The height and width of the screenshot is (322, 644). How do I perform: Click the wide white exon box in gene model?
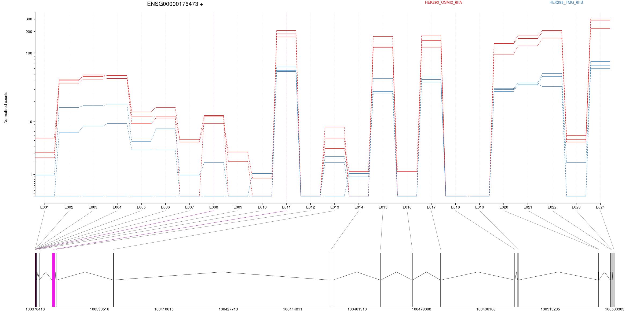coord(331,280)
